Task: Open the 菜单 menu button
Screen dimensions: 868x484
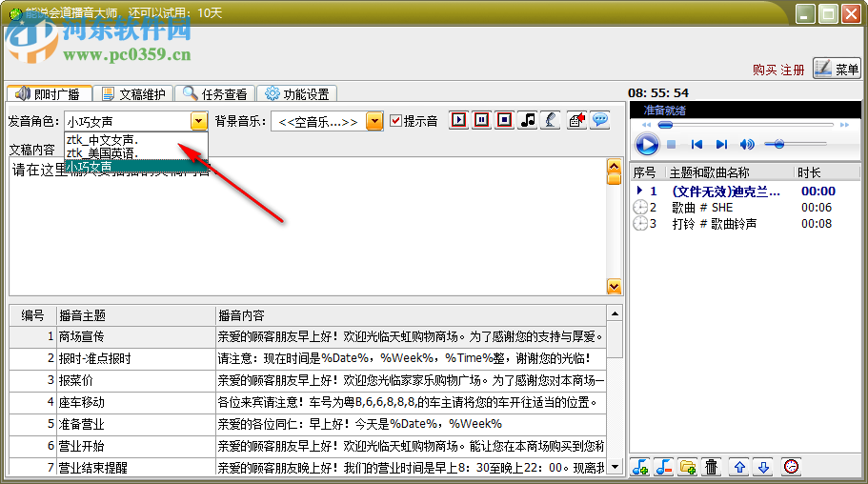Action: click(x=837, y=69)
